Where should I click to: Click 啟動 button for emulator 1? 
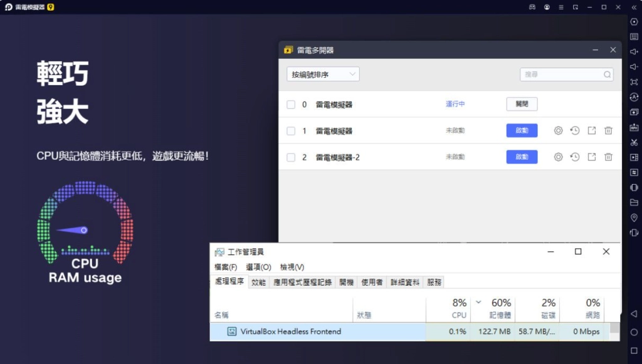coord(522,130)
